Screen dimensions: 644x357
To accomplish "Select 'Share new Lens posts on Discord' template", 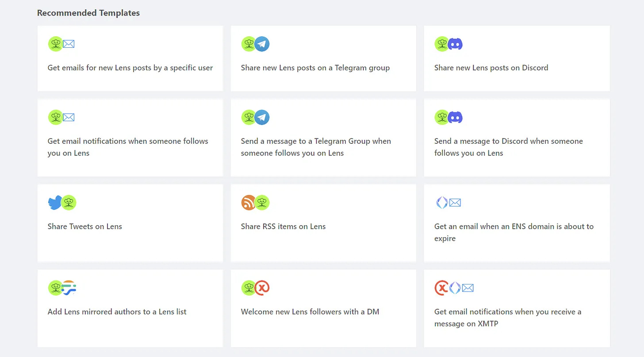I will click(517, 58).
